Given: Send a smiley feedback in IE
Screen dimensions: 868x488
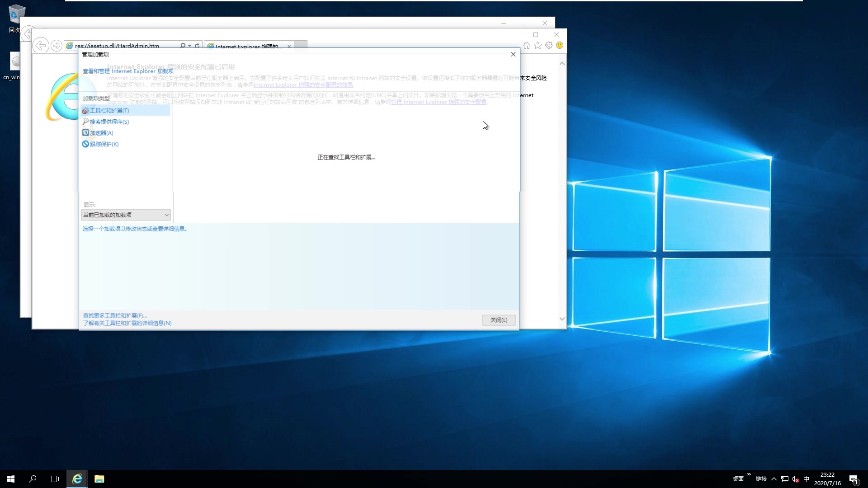Looking at the screenshot, I should (x=560, y=45).
